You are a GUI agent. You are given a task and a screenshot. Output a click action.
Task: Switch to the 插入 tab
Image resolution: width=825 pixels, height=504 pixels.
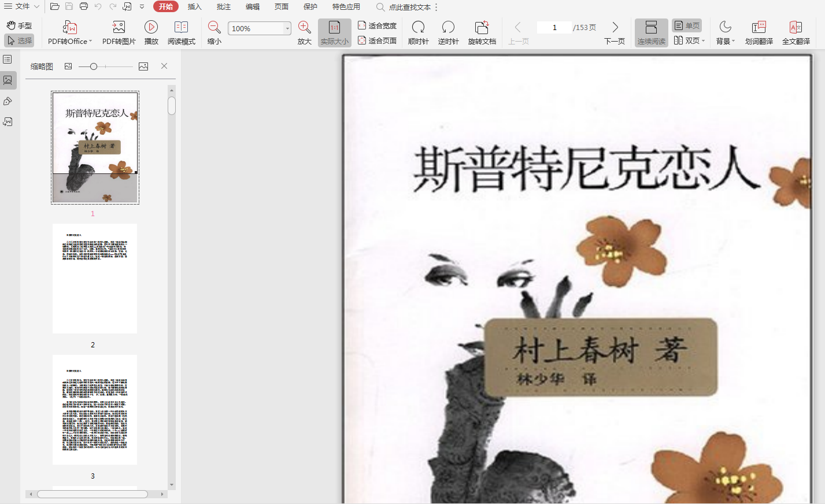point(195,7)
